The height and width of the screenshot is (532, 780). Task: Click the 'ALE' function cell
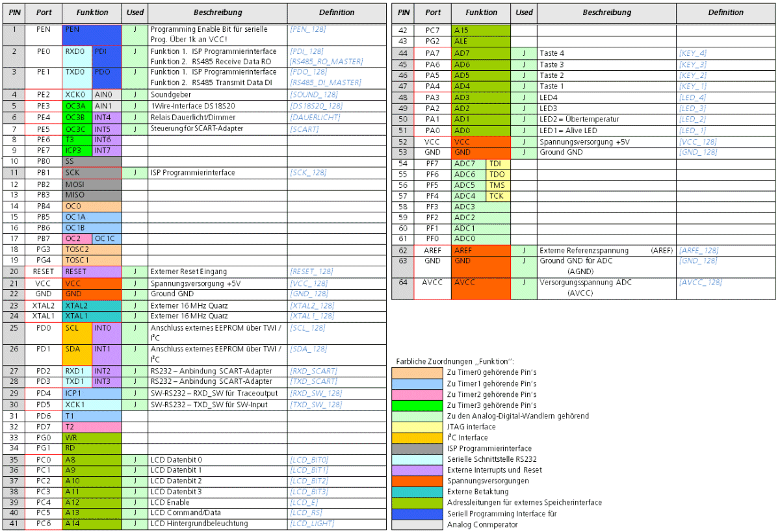tap(481, 42)
